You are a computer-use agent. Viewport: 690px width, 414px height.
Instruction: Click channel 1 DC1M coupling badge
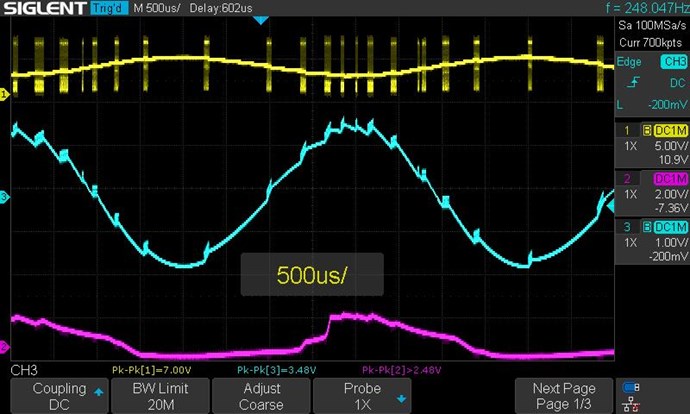pyautogui.click(x=671, y=131)
